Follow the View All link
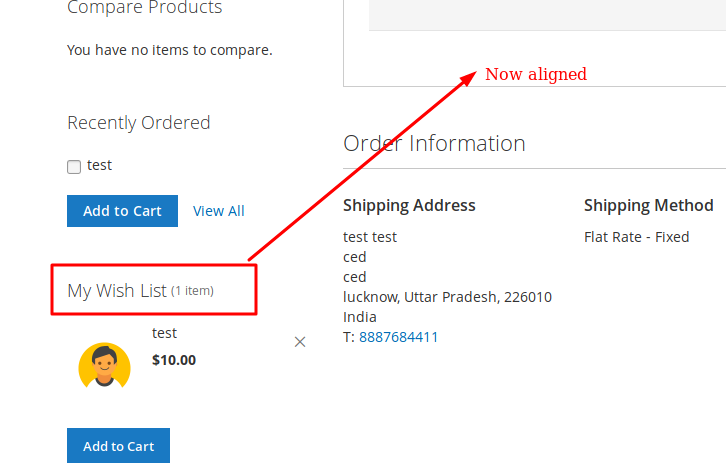The image size is (726, 467). pyautogui.click(x=219, y=211)
